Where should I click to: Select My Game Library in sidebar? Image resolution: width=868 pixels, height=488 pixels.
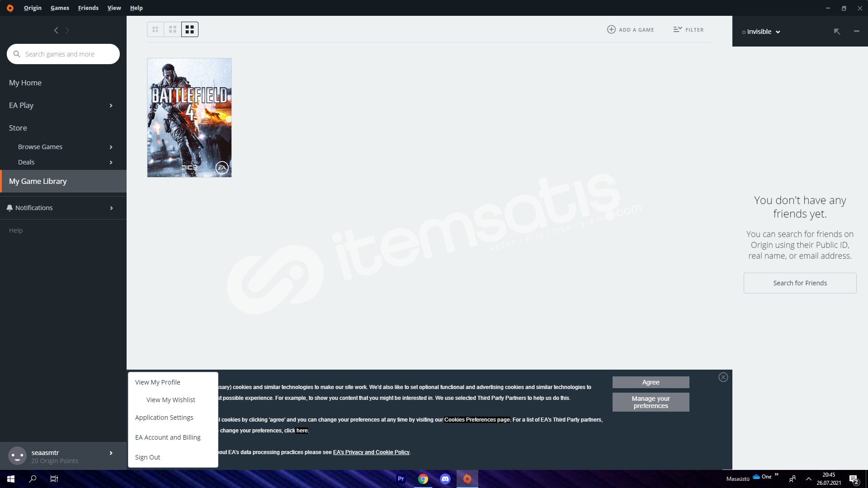coord(63,181)
